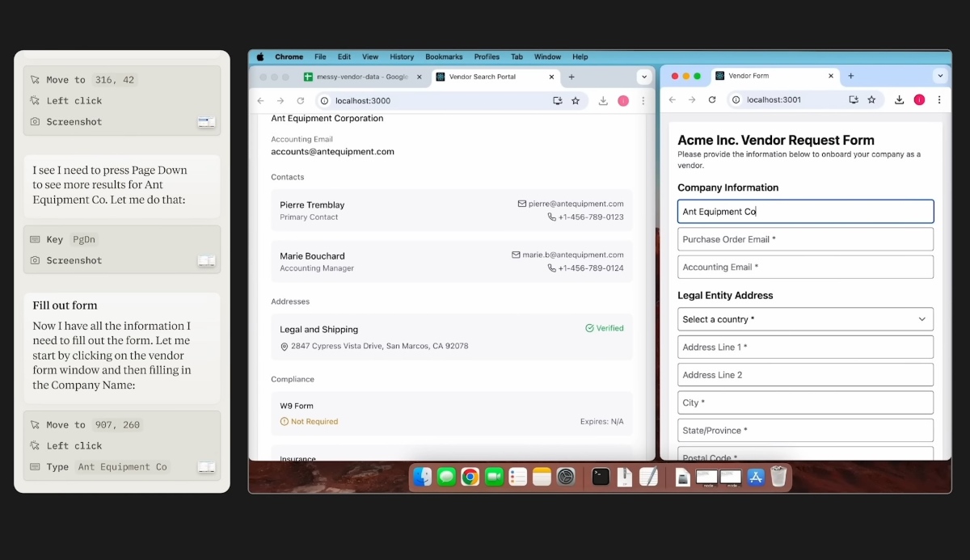Focus the Purchase Order Email field
This screenshot has width=970, height=560.
[x=805, y=239]
